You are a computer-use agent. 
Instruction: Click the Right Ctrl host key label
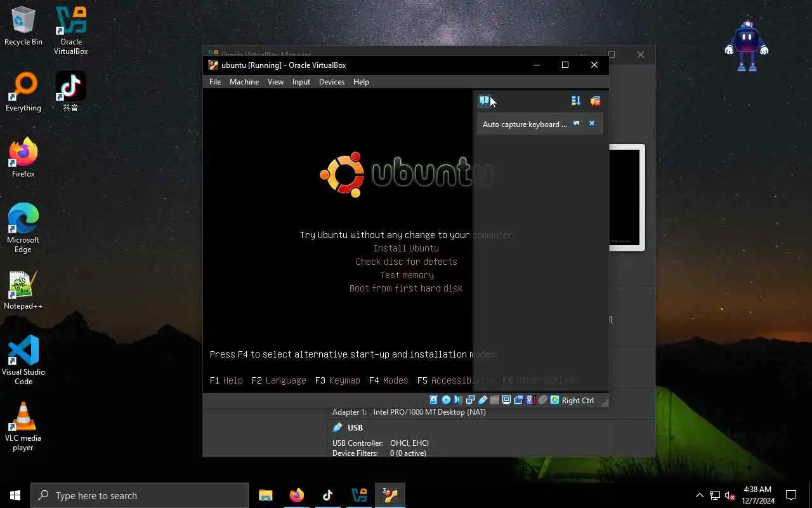point(578,400)
